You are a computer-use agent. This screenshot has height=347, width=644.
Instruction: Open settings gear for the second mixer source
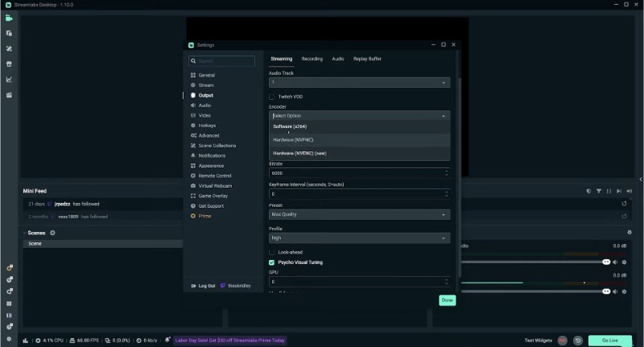[625, 291]
